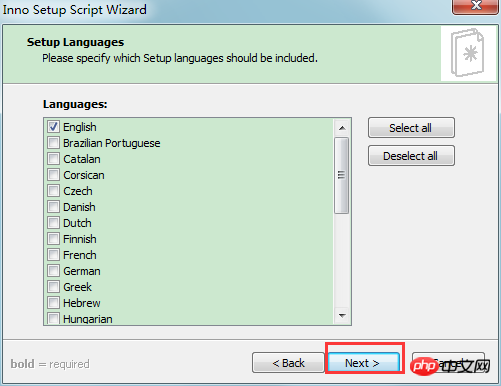Click the Select all button

pyautogui.click(x=411, y=128)
